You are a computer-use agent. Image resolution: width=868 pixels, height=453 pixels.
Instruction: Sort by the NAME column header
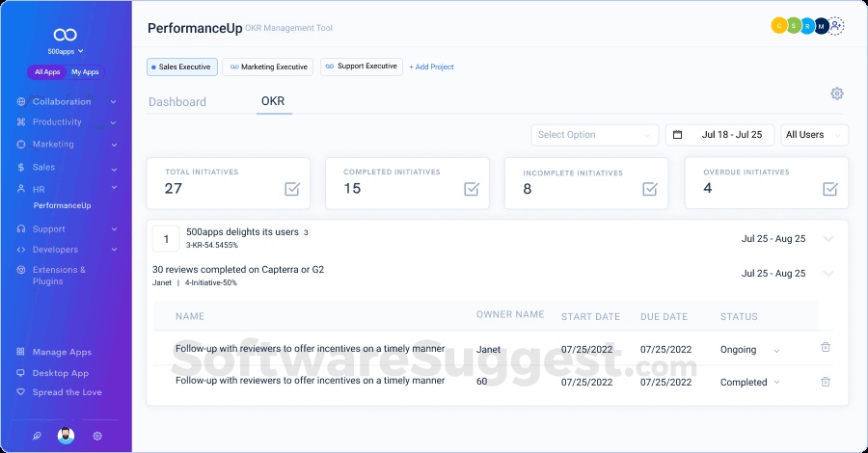pyautogui.click(x=190, y=316)
